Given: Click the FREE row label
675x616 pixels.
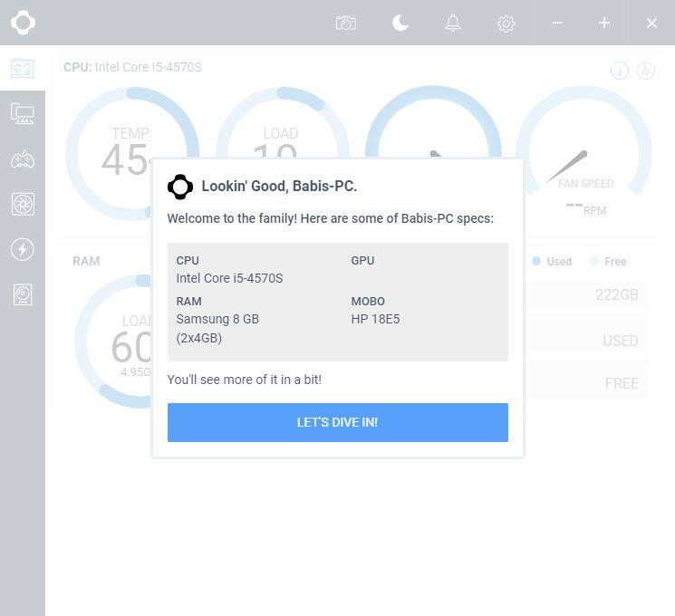Looking at the screenshot, I should pyautogui.click(x=622, y=383).
